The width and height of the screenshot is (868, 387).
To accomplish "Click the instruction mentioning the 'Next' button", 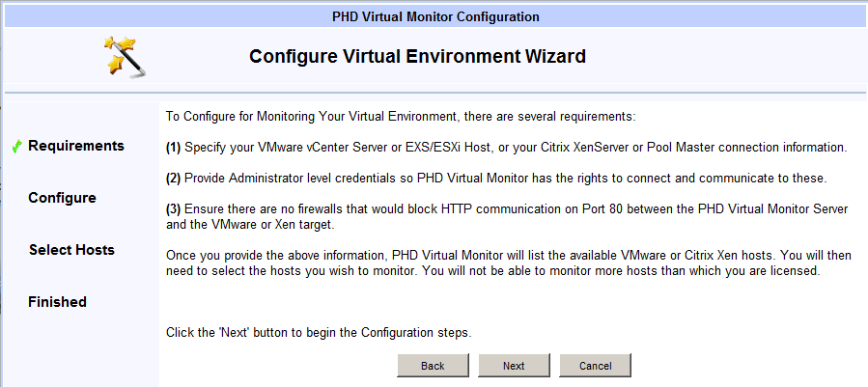I will [319, 332].
